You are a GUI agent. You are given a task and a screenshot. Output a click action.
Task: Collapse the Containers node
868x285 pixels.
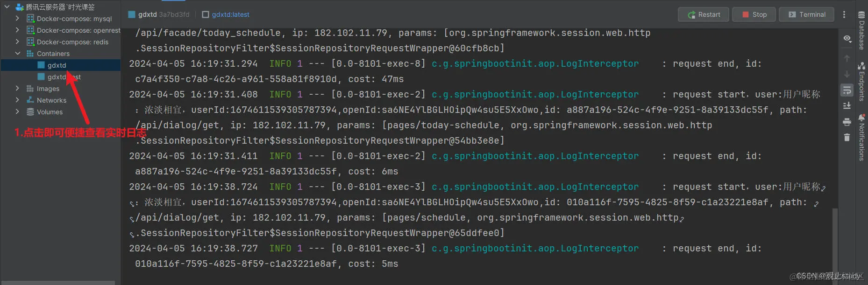point(17,53)
